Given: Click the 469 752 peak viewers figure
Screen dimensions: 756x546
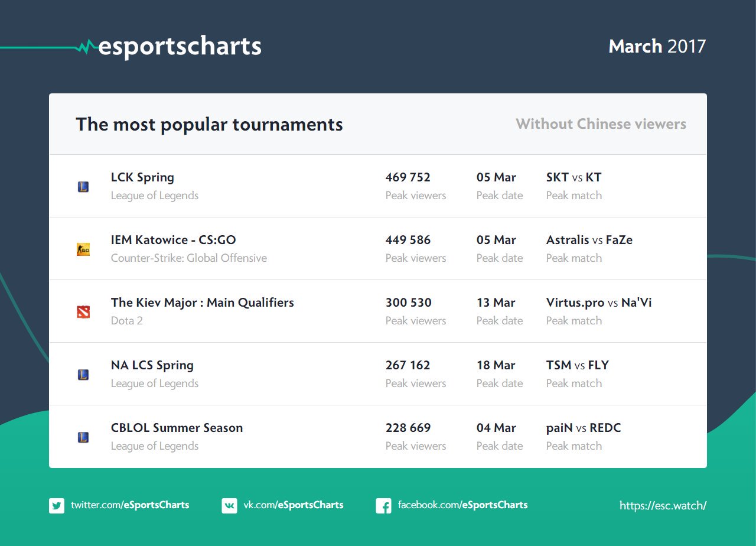Looking at the screenshot, I should pos(408,177).
